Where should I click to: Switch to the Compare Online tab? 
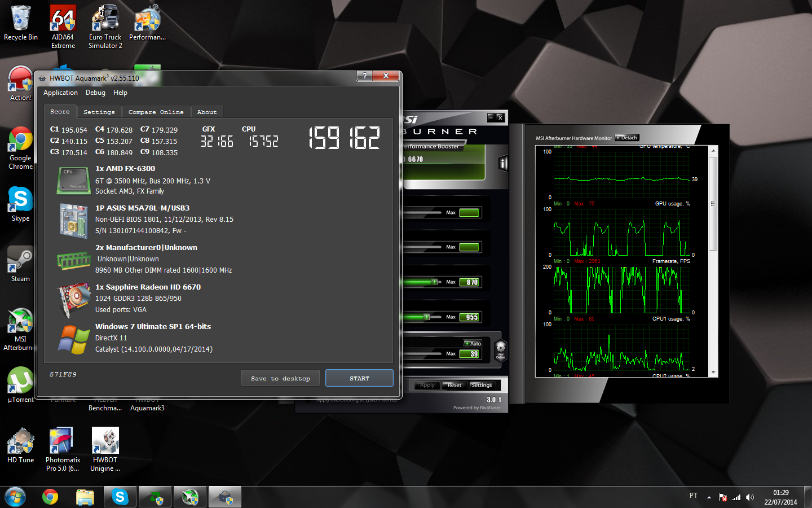tap(156, 112)
